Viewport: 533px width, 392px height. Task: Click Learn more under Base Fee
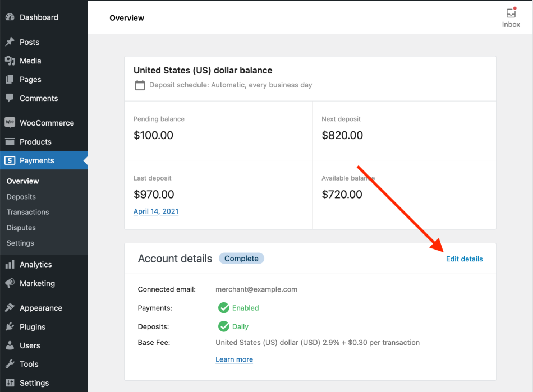(234, 359)
